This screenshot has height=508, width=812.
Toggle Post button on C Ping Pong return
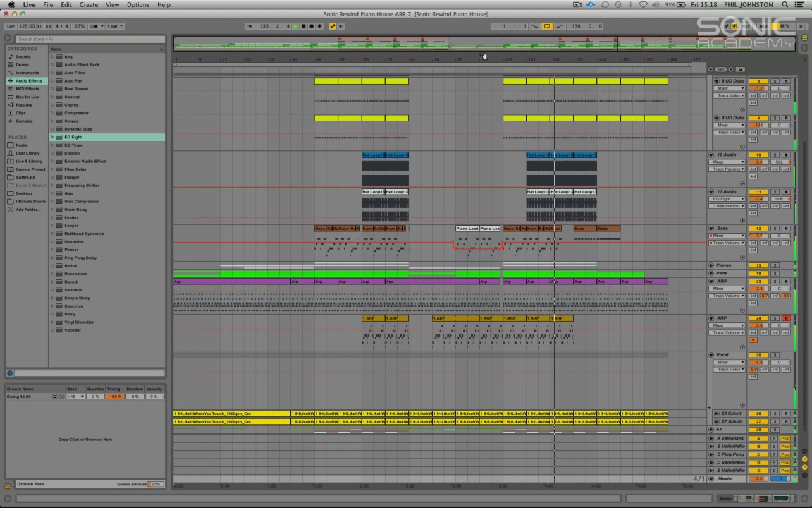(786, 454)
